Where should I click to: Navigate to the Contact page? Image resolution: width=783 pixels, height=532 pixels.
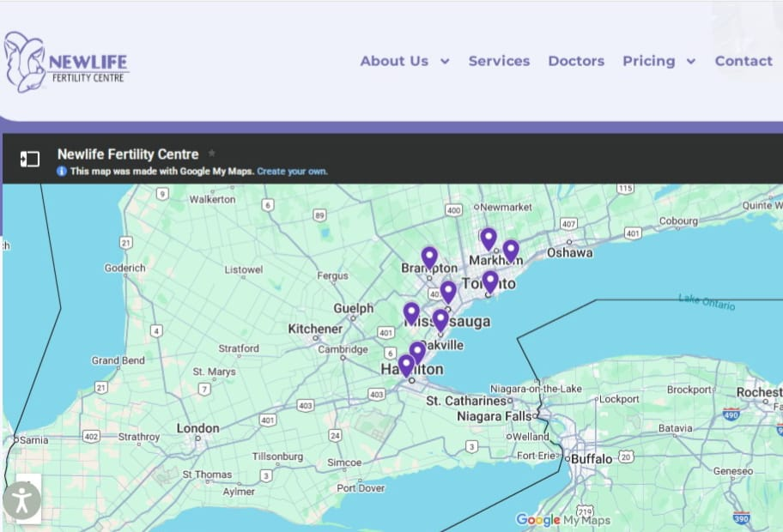pos(744,61)
